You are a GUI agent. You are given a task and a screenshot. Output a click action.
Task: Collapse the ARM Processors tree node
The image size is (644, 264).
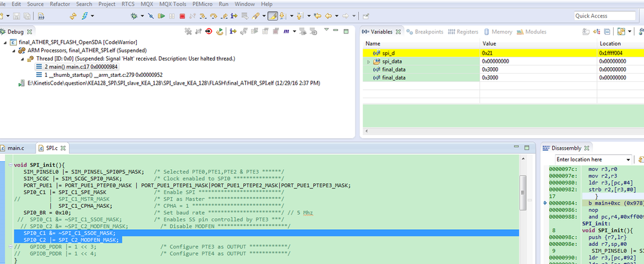click(14, 50)
